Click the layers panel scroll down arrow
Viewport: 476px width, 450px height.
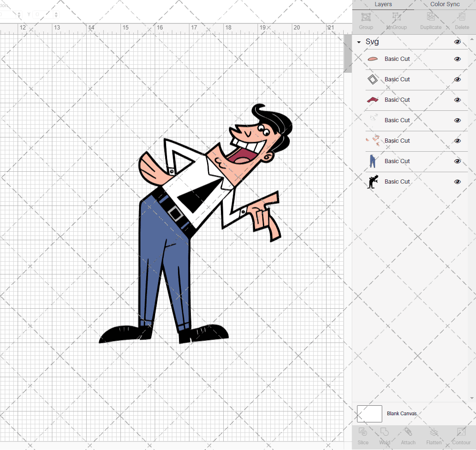point(471,398)
